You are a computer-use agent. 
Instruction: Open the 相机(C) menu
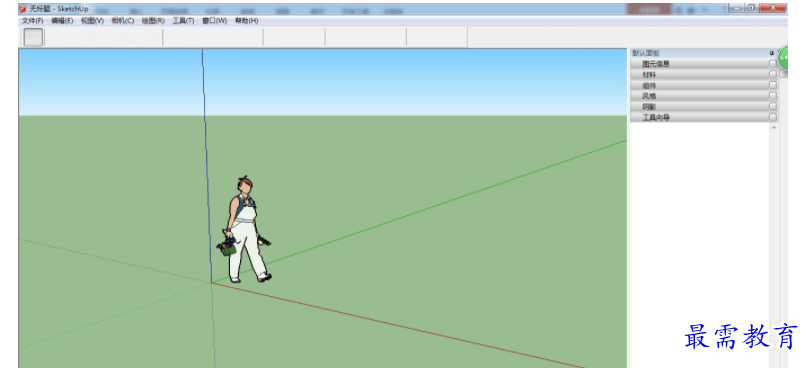(123, 21)
